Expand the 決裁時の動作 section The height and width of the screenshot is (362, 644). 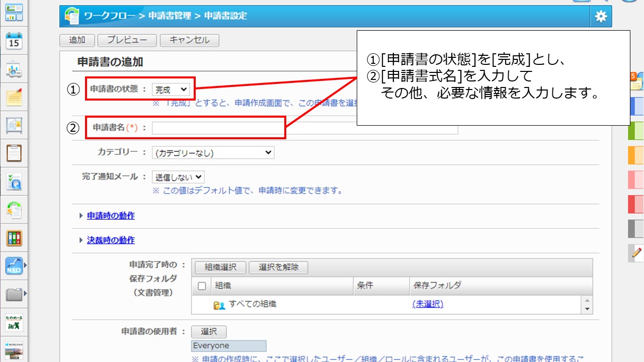point(111,240)
